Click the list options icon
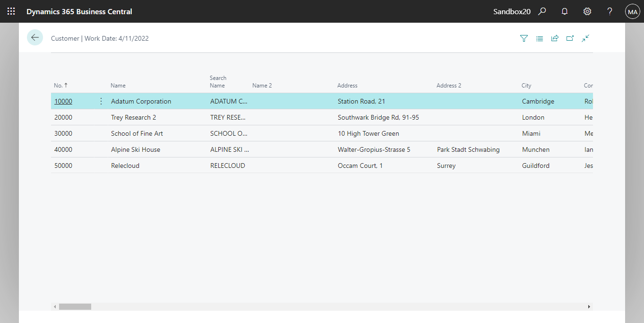 (539, 38)
